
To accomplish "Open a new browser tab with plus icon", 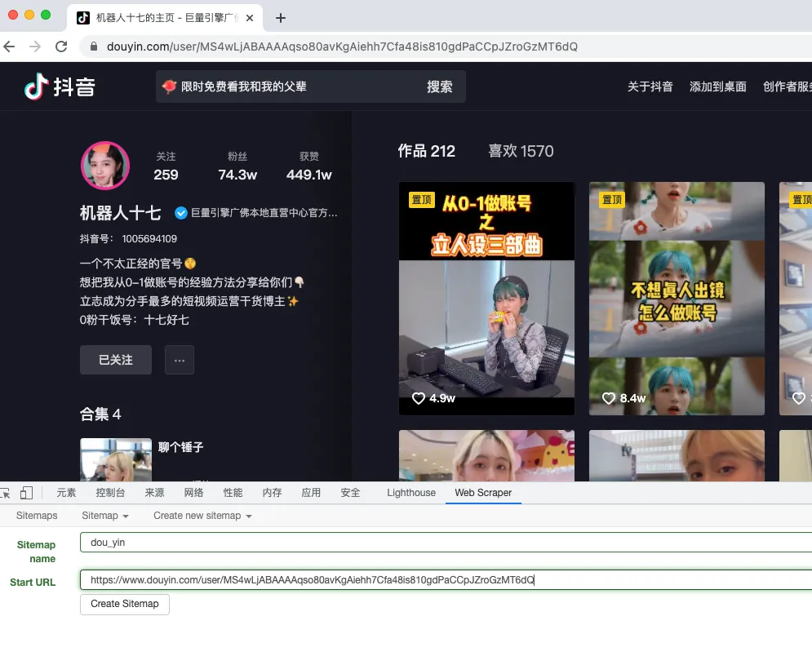I will tap(281, 18).
